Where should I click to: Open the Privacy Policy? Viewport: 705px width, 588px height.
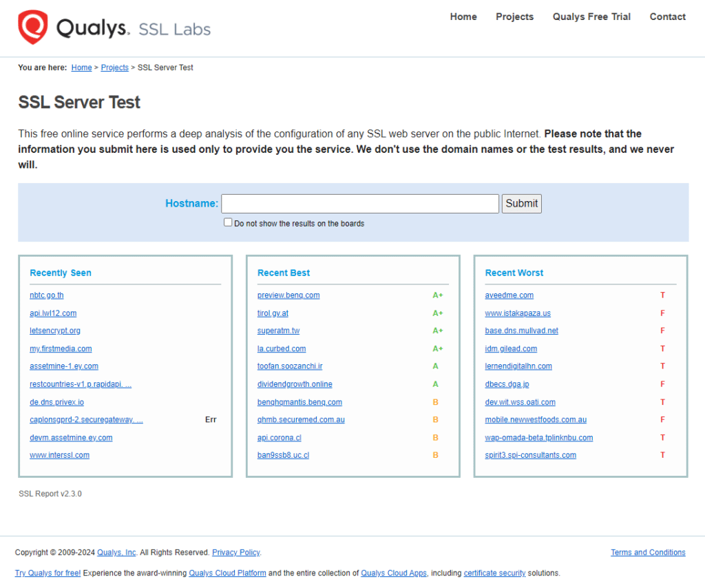pyautogui.click(x=235, y=552)
